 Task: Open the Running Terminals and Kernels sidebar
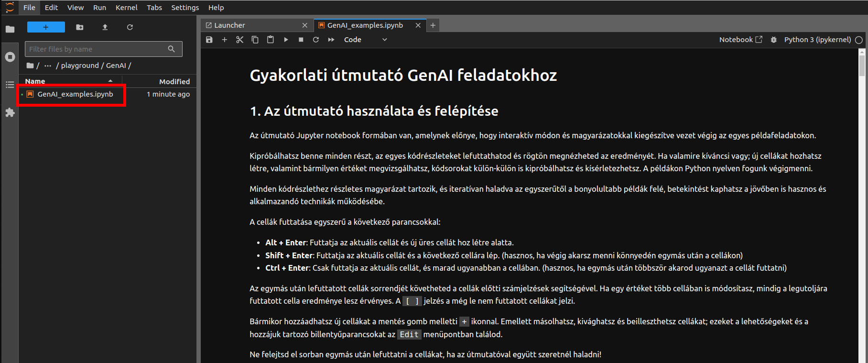pos(10,57)
